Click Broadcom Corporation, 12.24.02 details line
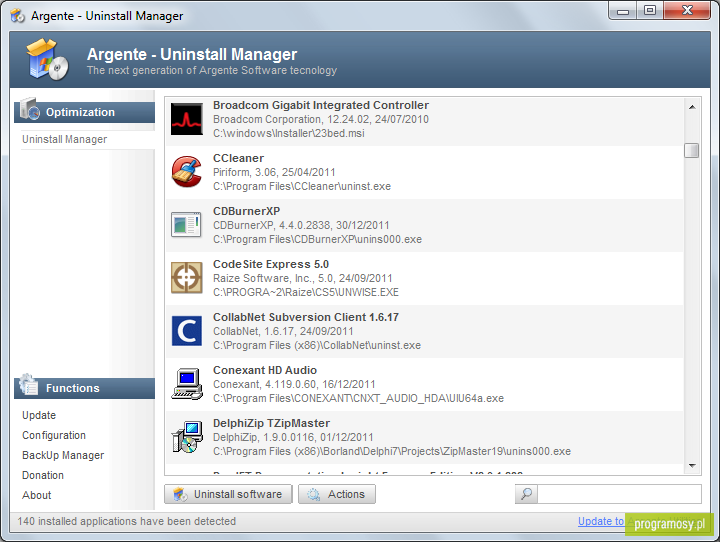 coord(321,119)
